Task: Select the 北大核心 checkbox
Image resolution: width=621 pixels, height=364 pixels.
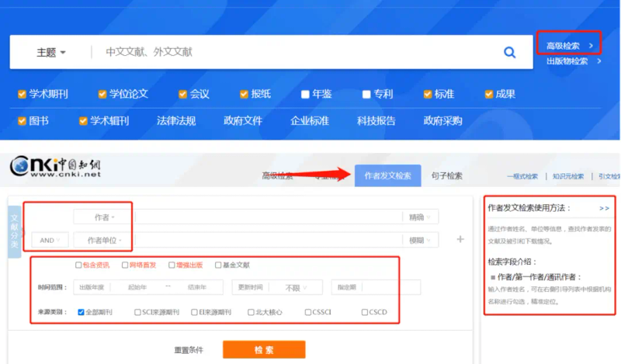Action: (251, 312)
